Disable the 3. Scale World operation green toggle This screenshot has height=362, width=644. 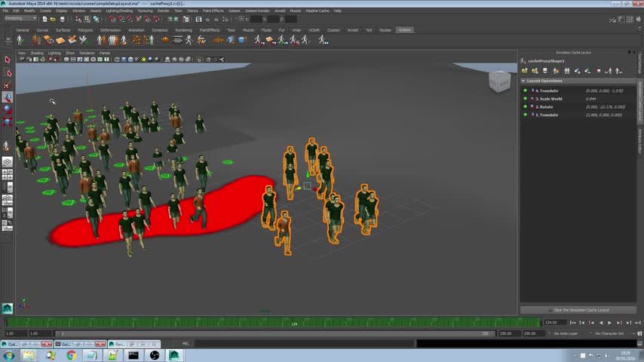point(525,99)
